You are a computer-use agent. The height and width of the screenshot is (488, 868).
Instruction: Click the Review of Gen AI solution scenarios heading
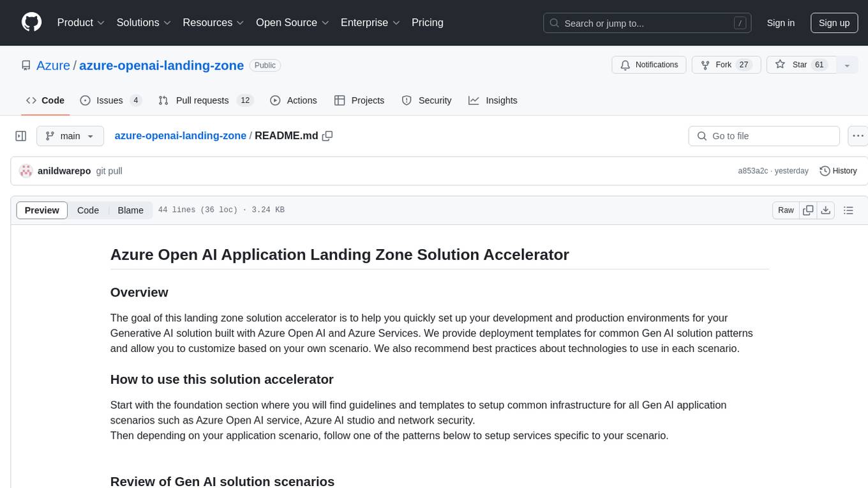coord(222,481)
